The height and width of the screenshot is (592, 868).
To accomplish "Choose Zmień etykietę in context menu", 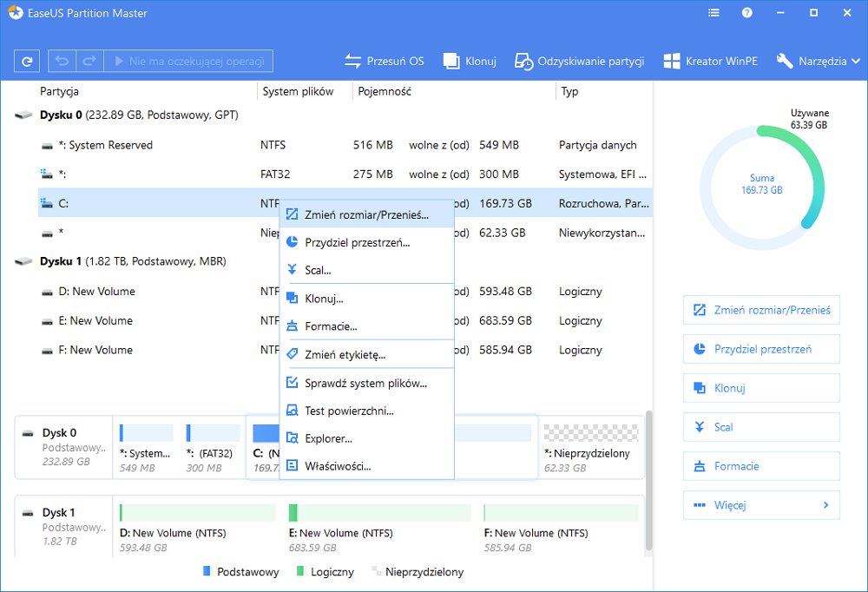I will point(366,354).
